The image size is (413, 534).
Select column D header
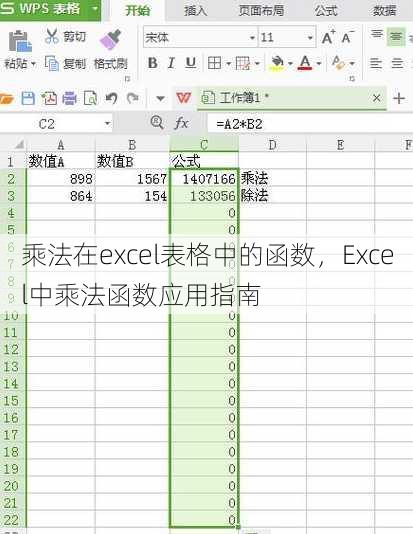[x=272, y=145]
